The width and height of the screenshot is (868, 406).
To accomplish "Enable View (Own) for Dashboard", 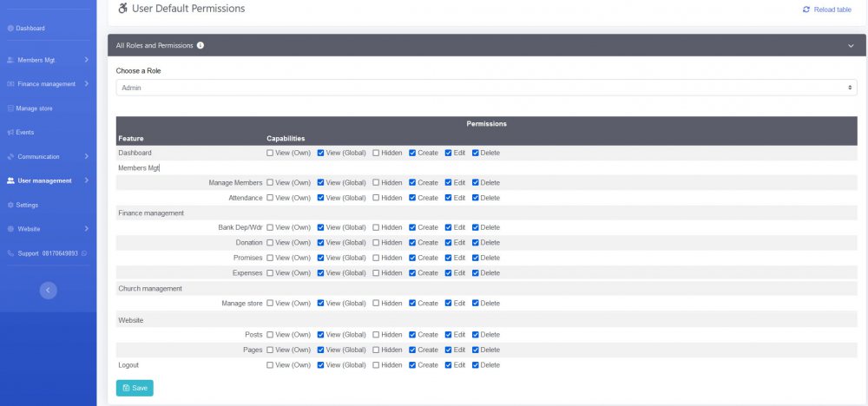I will (x=270, y=153).
